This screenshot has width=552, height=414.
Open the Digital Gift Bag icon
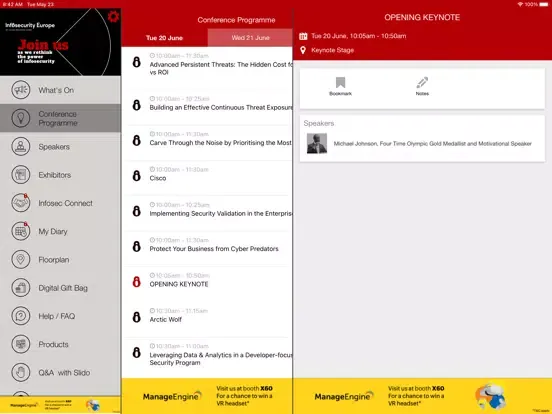click(21, 288)
